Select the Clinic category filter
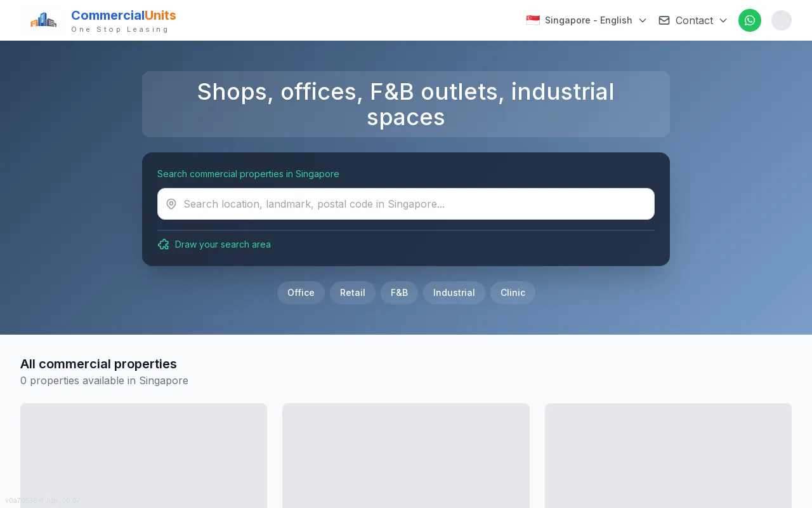The image size is (812, 508). coord(513,293)
